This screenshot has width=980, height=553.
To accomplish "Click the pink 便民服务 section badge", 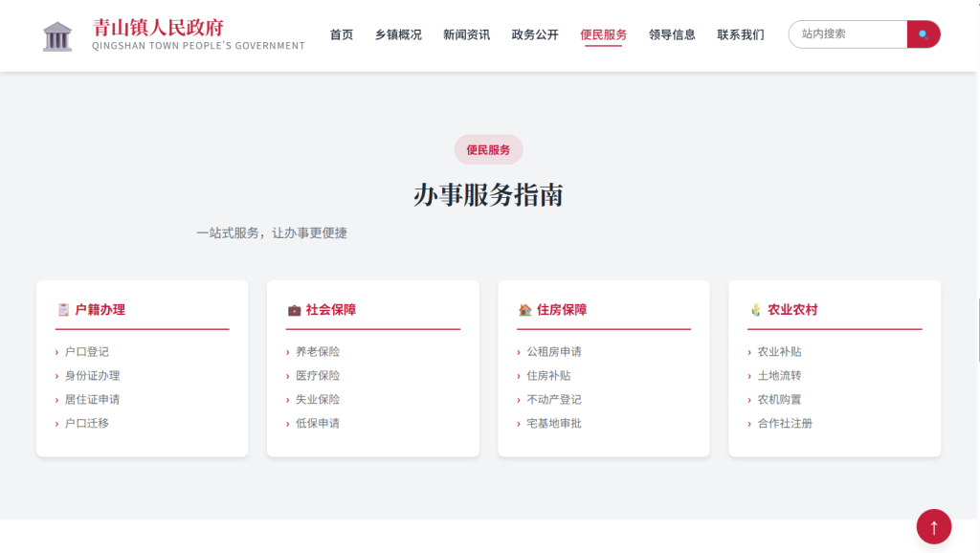I will (x=488, y=149).
